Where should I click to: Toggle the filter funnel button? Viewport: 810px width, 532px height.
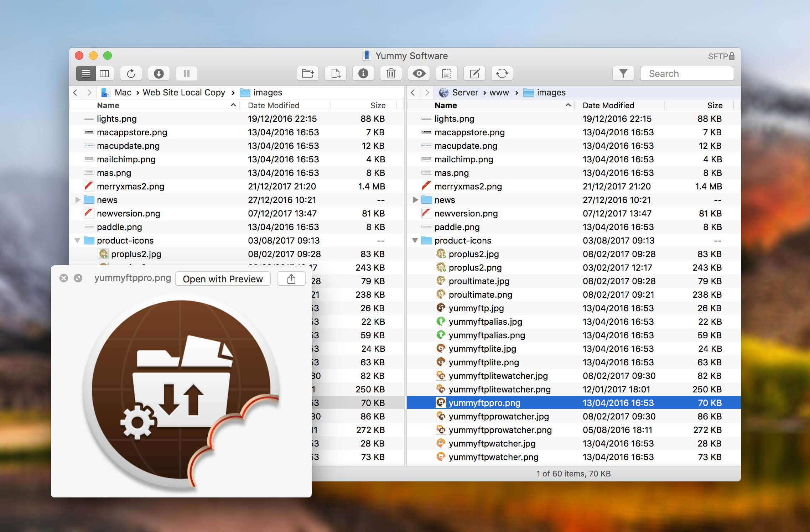(623, 73)
